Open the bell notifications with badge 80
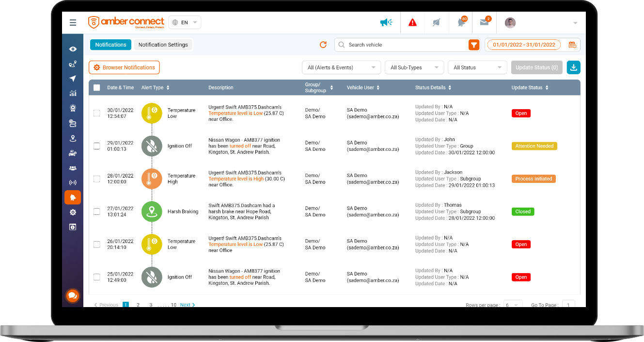This screenshot has width=644, height=342. 461,22
